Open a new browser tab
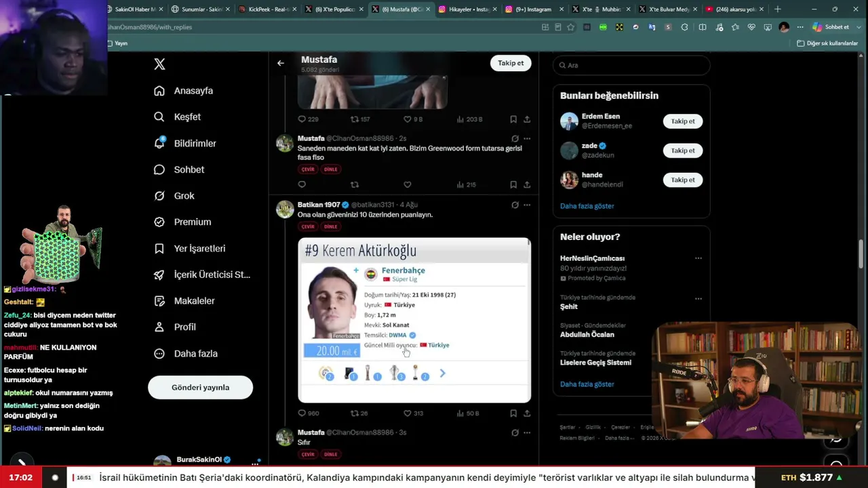The height and width of the screenshot is (488, 868). pos(777,9)
